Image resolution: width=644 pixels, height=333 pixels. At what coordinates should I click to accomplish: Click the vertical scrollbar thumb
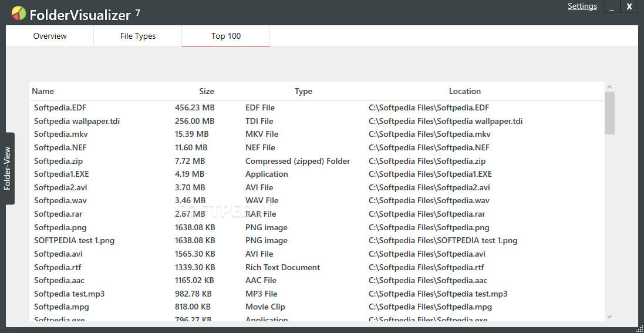609,113
